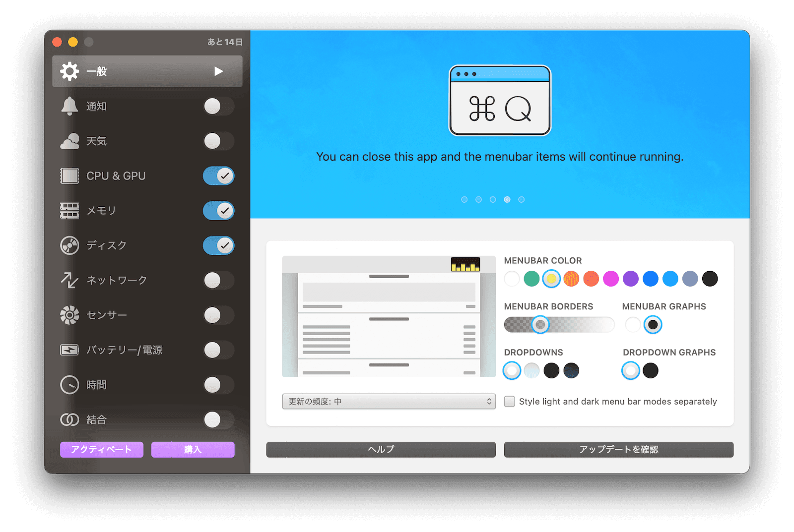The width and height of the screenshot is (794, 532).
Task: Click the バッテリー/電源 battery icon
Action: (69, 350)
